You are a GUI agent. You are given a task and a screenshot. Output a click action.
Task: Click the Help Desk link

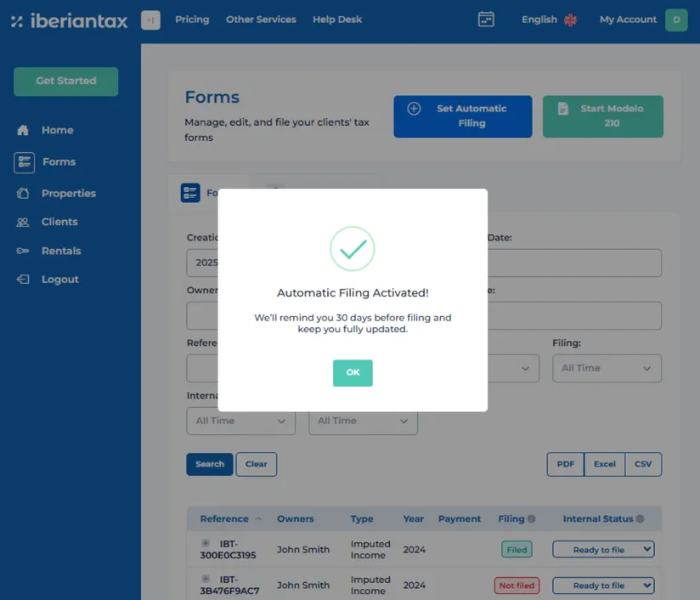click(x=337, y=19)
